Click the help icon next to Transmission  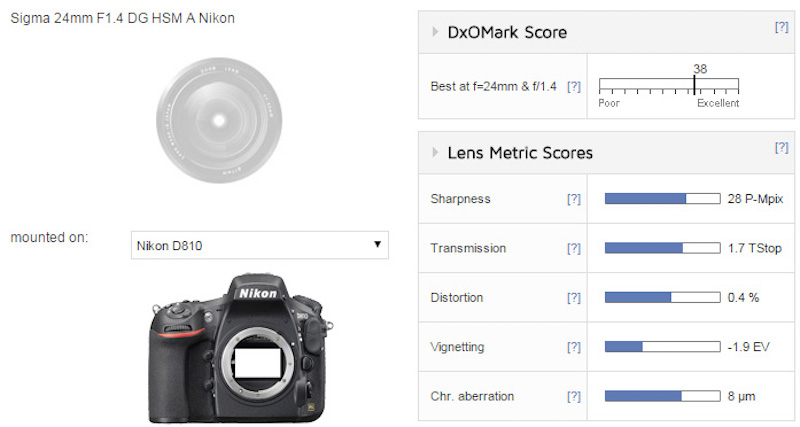pos(573,248)
